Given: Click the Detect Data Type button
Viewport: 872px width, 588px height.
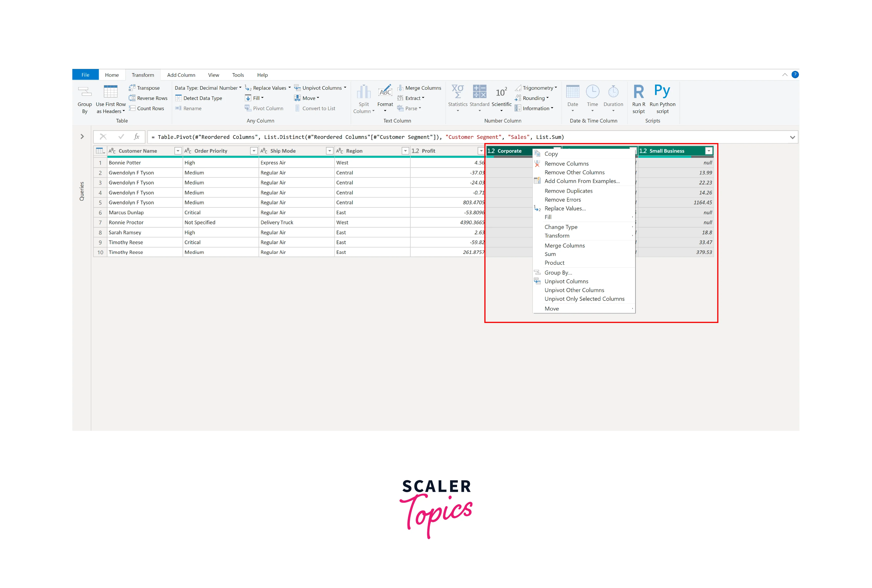Looking at the screenshot, I should click(202, 98).
